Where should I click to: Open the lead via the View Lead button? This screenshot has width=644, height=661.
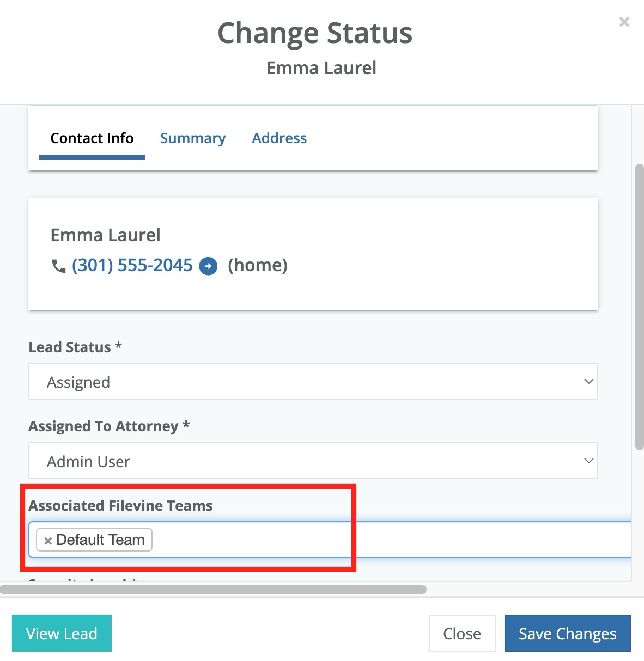click(x=62, y=633)
